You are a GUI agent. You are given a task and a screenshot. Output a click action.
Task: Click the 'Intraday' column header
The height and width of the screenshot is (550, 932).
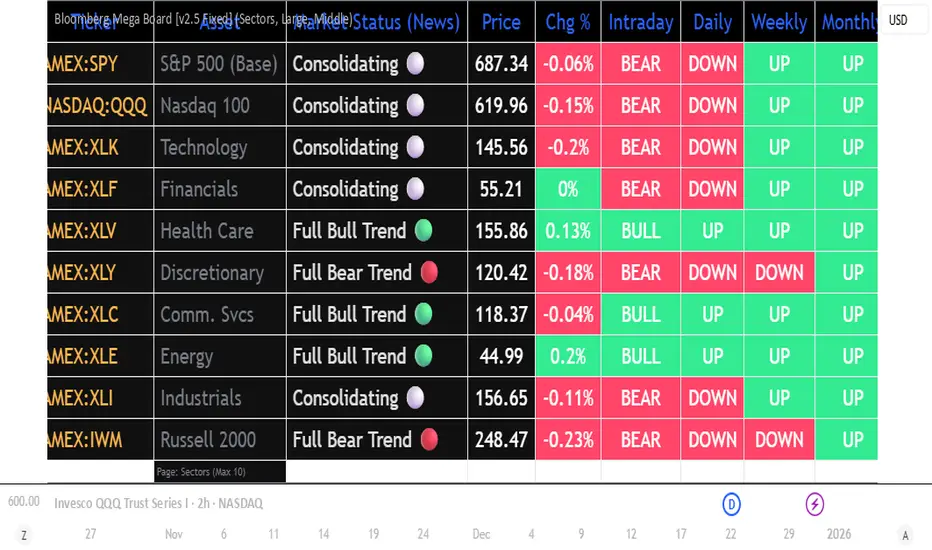640,22
